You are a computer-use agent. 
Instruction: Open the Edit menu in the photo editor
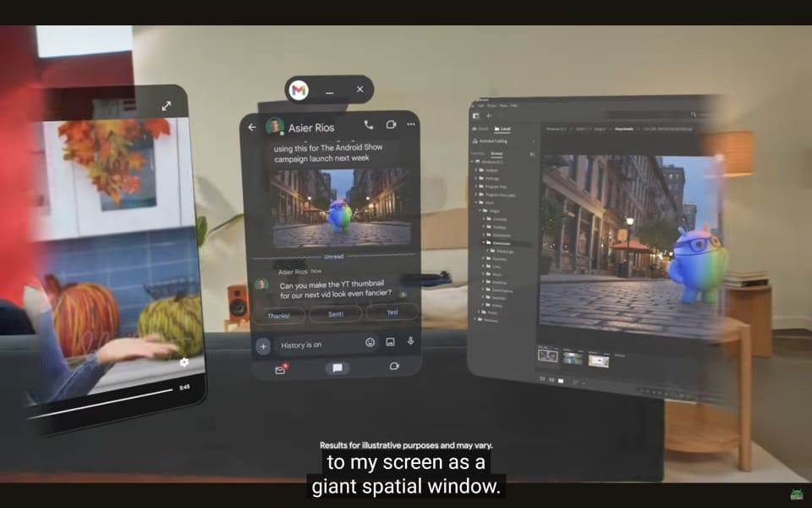pyautogui.click(x=481, y=106)
